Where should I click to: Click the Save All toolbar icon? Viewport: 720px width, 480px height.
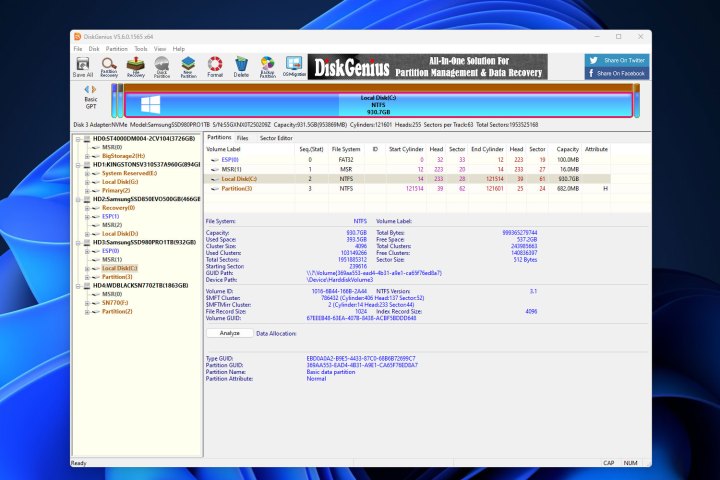coord(83,67)
